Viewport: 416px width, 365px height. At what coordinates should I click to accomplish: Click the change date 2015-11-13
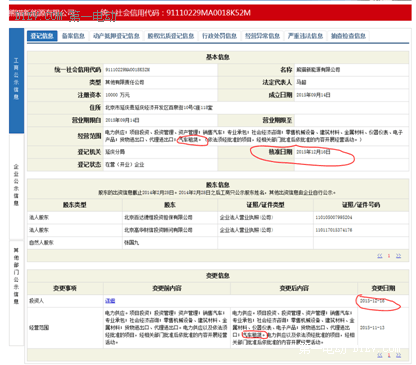(372, 328)
